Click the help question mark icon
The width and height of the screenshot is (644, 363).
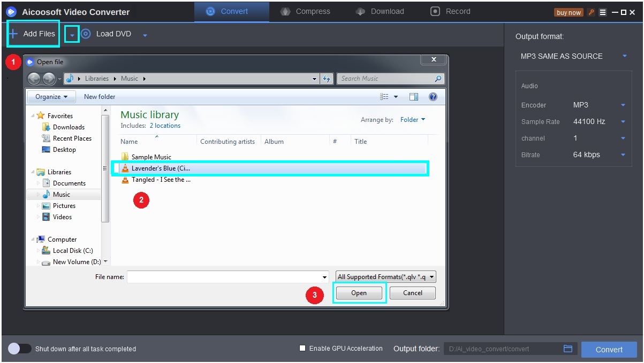(433, 97)
